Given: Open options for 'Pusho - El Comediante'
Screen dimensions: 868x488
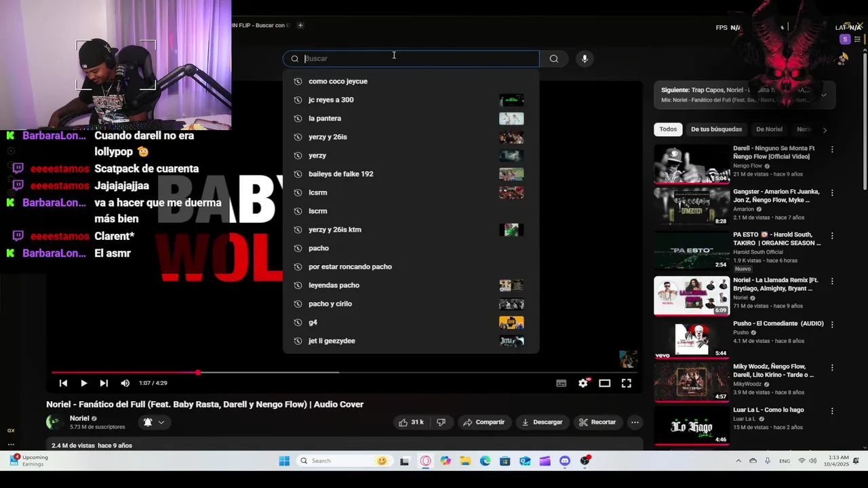Looking at the screenshot, I should (x=832, y=324).
